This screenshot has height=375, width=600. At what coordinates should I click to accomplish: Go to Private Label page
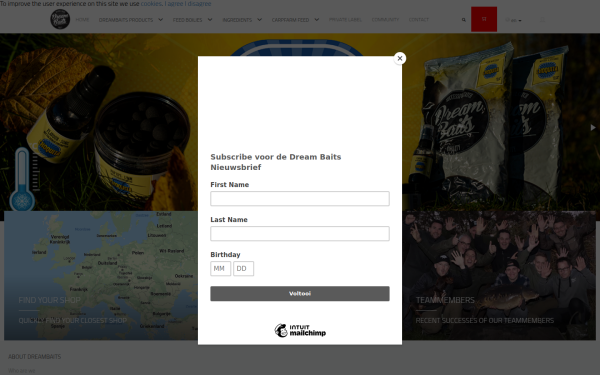click(345, 20)
